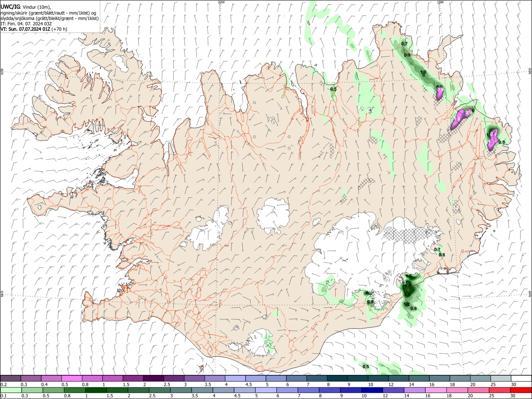Click the '1.2' precipitation value near the southeast coast
The image size is (532, 399).
(x=406, y=304)
